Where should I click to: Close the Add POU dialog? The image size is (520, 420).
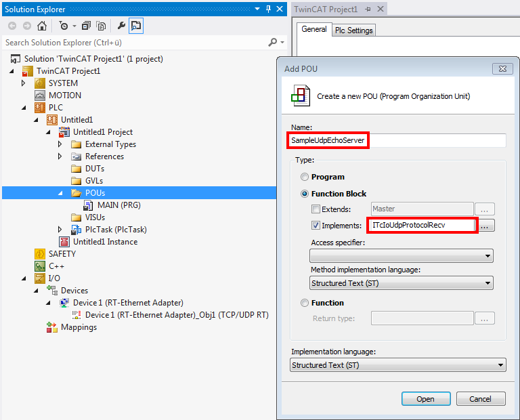pos(503,68)
